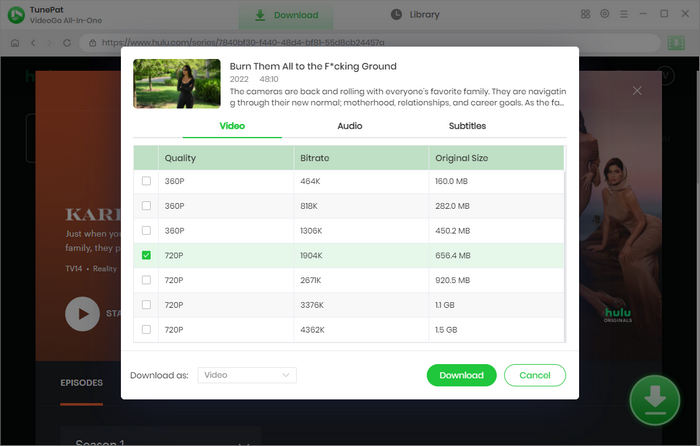Switch to the Audio tab
Image resolution: width=700 pixels, height=446 pixels.
click(349, 126)
